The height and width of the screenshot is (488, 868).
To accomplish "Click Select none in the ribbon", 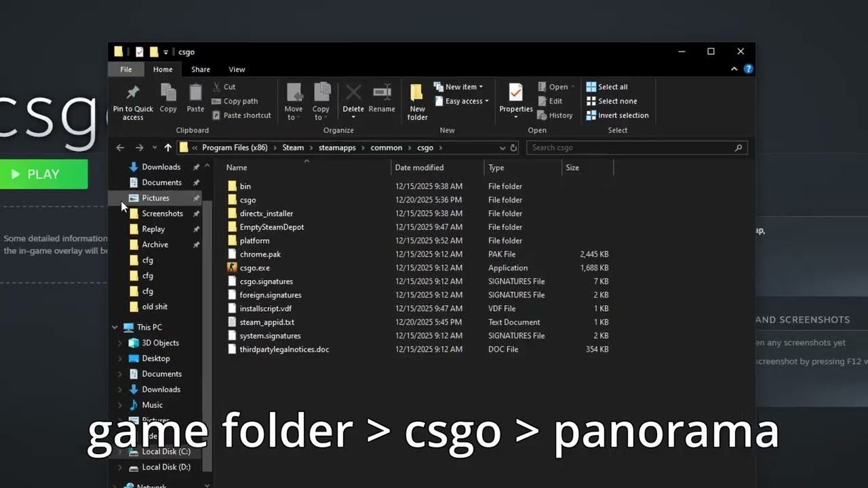I will (612, 101).
